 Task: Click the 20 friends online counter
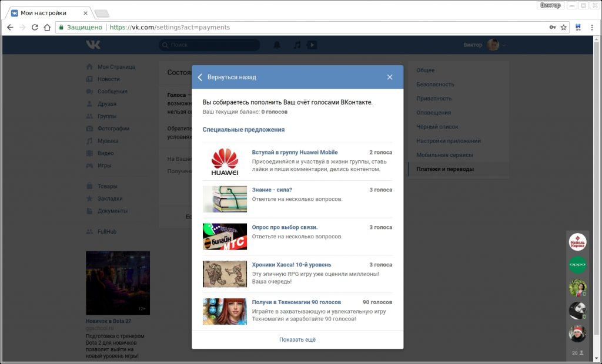[577, 353]
